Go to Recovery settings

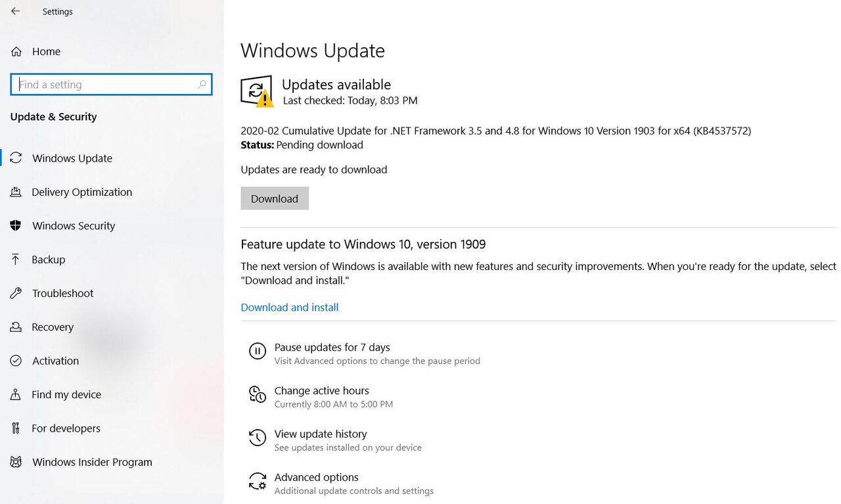53,327
